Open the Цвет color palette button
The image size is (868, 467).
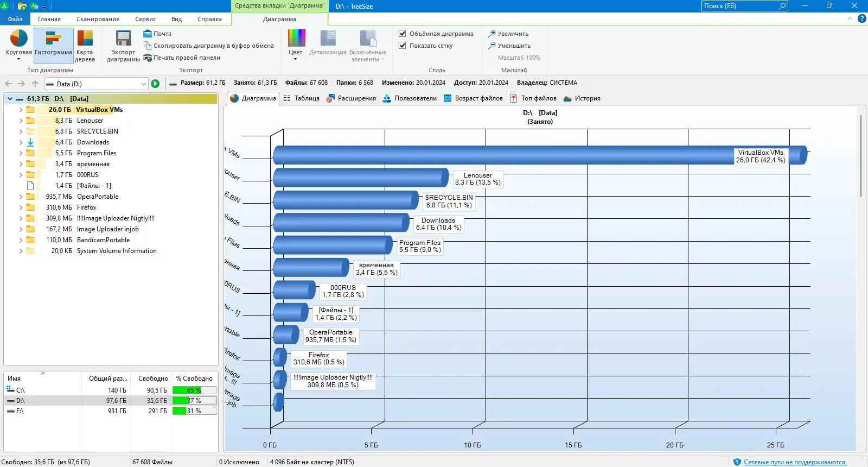click(x=296, y=45)
